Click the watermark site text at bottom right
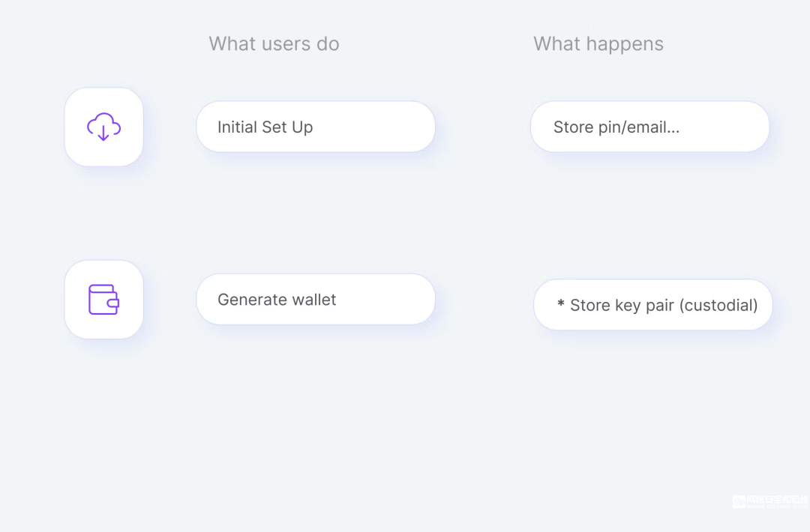This screenshot has width=810, height=532. (778, 507)
